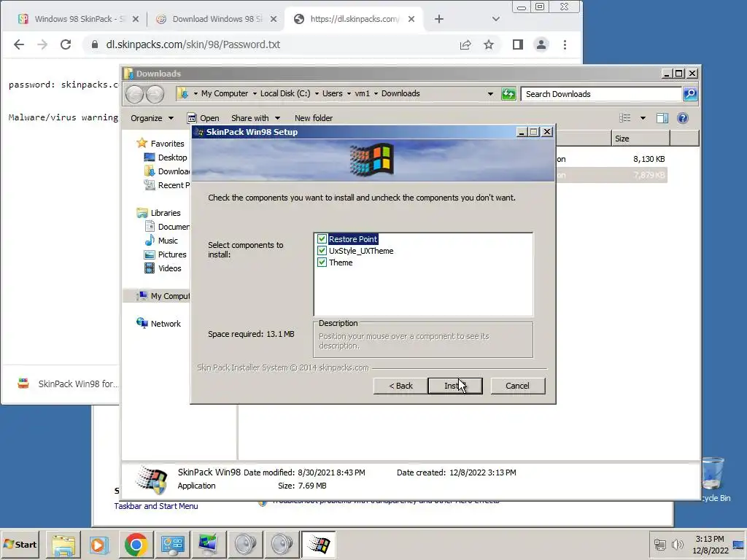This screenshot has width=747, height=560.
Task: Open Windows Explorer from taskbar
Action: 63,544
